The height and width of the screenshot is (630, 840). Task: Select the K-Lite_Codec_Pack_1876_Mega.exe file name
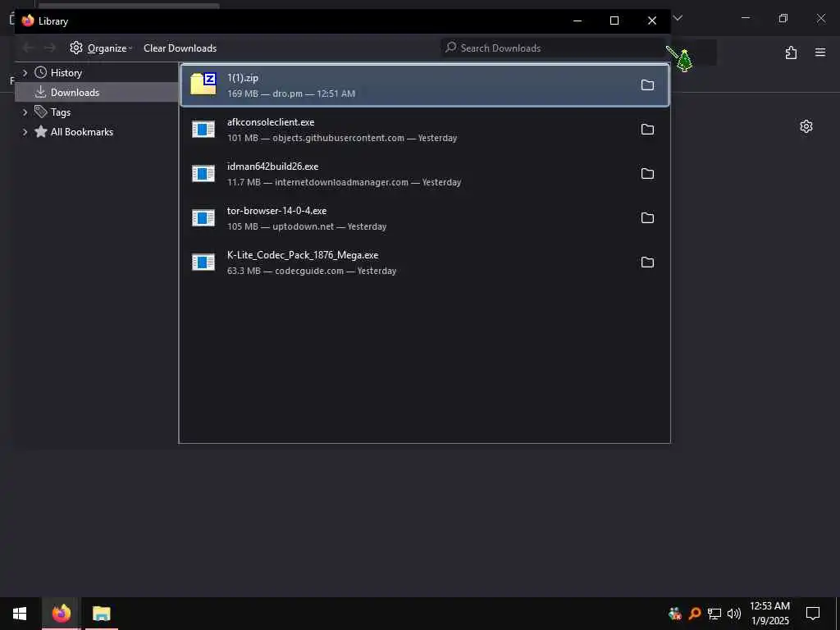click(303, 255)
